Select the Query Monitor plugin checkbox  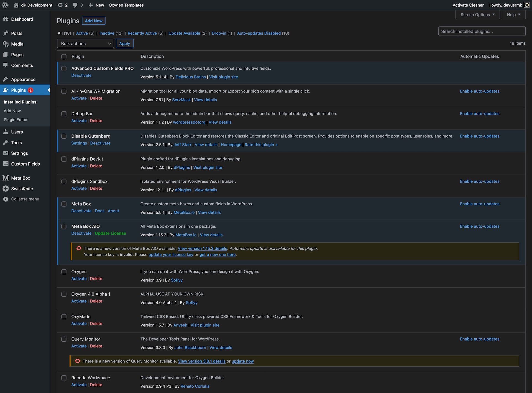coord(64,339)
